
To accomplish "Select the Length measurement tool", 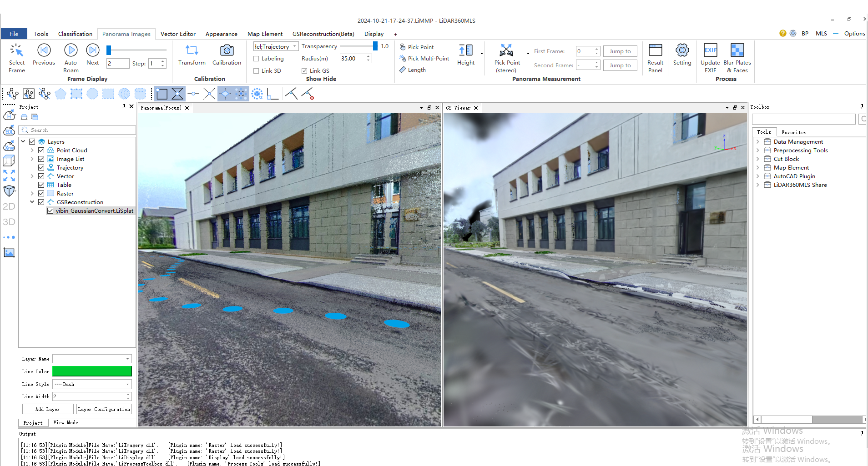I will (x=413, y=70).
